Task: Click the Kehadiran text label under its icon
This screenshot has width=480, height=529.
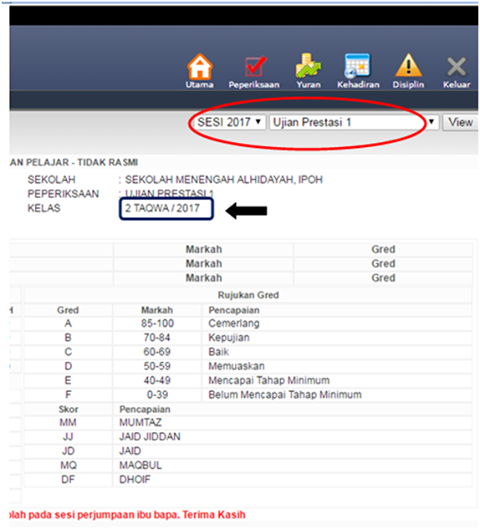Action: tap(358, 85)
